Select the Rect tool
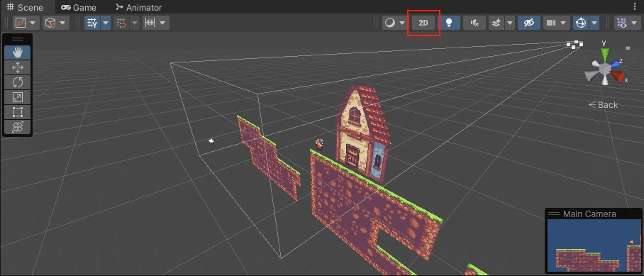This screenshot has width=644, height=276. click(17, 112)
